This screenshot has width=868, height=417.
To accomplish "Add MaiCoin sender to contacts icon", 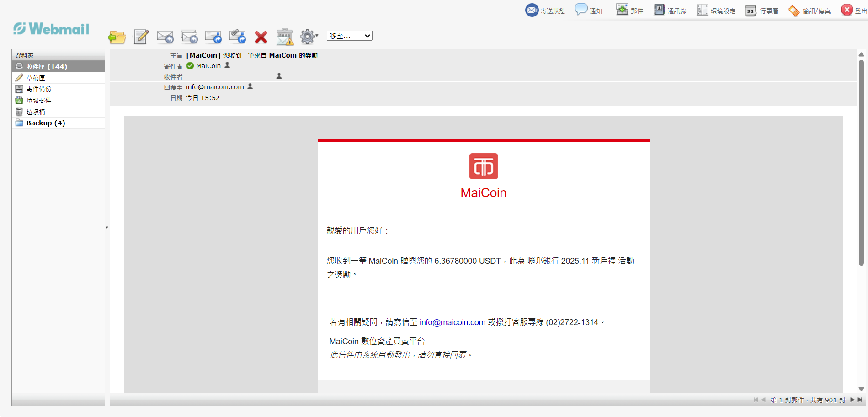I will 227,65.
